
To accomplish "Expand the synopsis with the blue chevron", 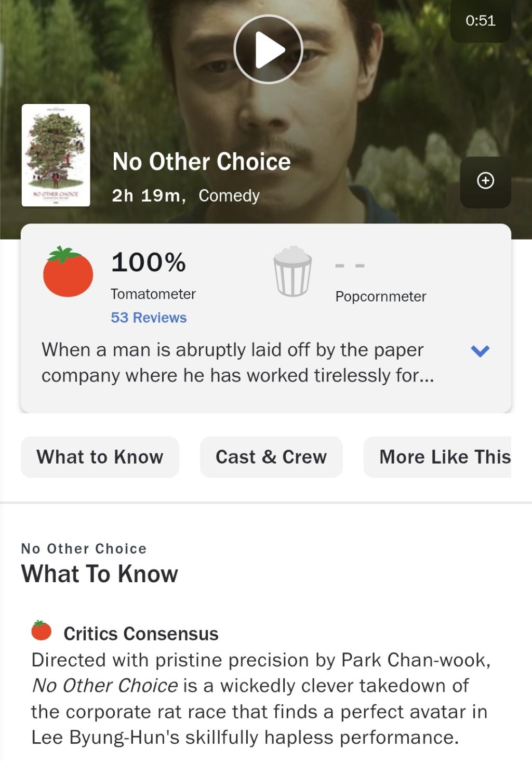I will pos(480,351).
